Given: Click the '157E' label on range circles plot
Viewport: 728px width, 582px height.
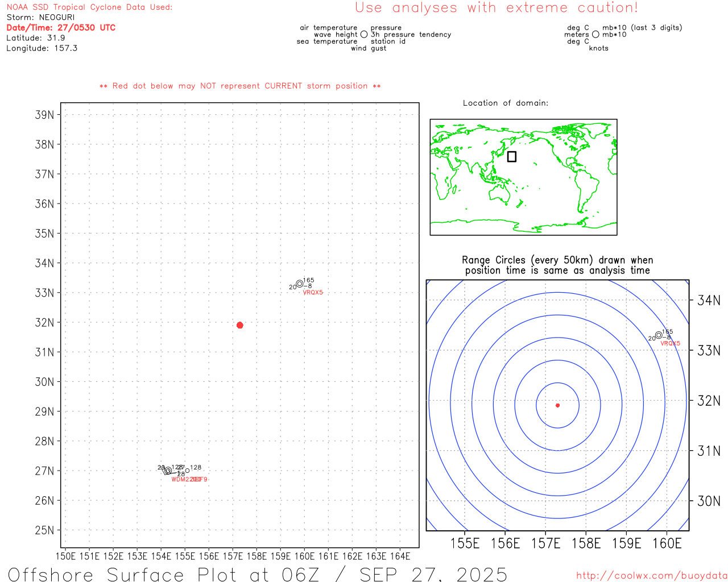Looking at the screenshot, I should click(545, 543).
